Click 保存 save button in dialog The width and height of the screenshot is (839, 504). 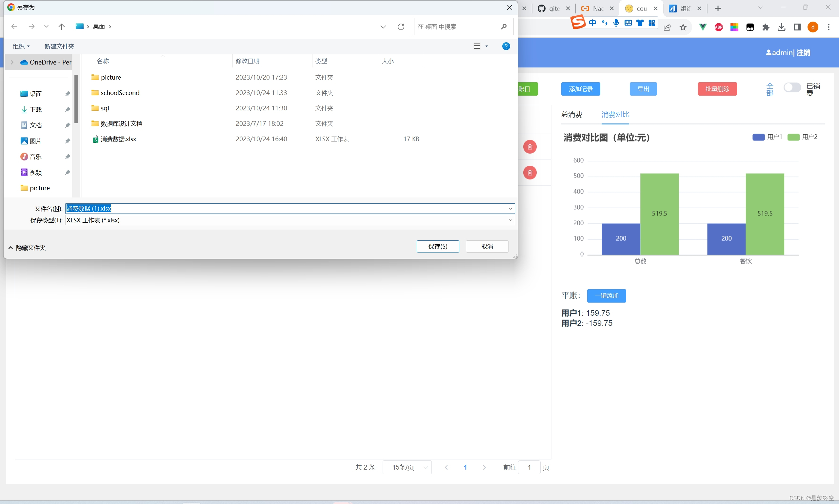coord(437,246)
